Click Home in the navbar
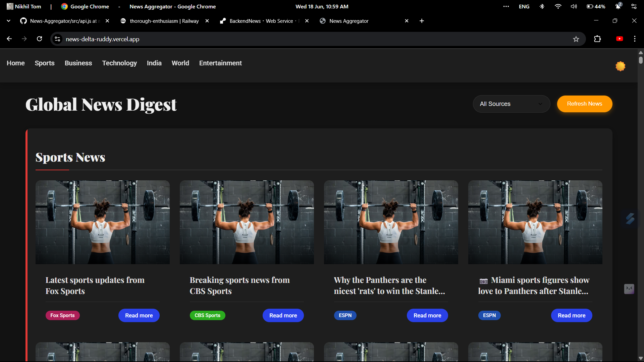 tap(16, 63)
